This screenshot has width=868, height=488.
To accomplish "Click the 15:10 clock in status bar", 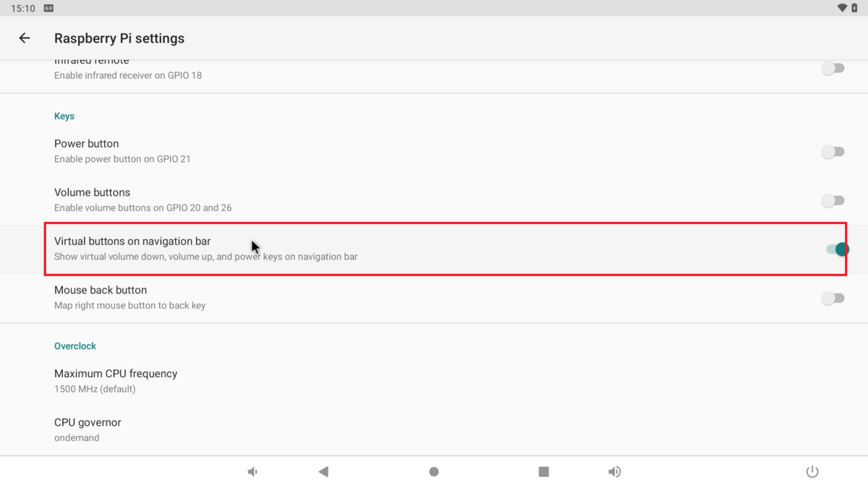I will (23, 8).
